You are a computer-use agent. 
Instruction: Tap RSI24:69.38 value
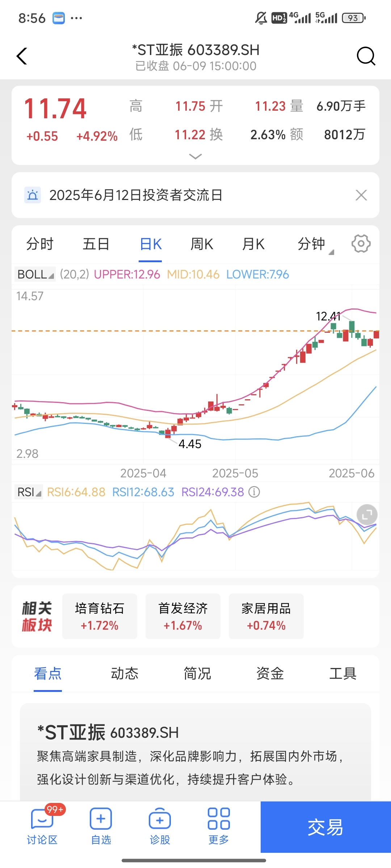tap(213, 492)
